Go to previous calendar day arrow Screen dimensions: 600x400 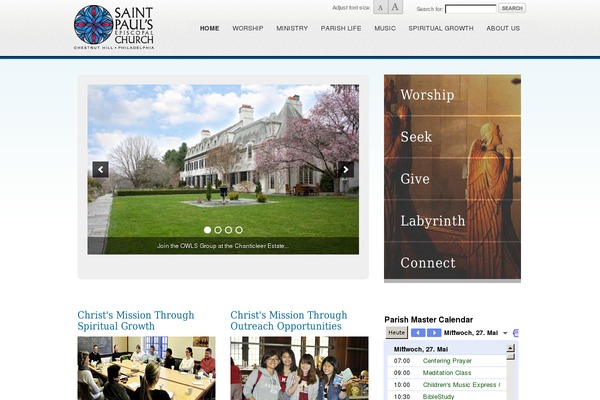coord(418,333)
